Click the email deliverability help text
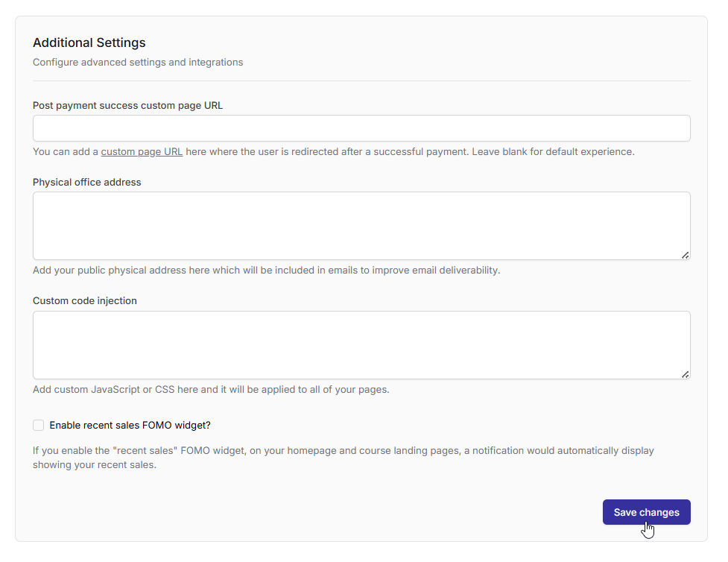The width and height of the screenshot is (728, 562). coord(266,270)
